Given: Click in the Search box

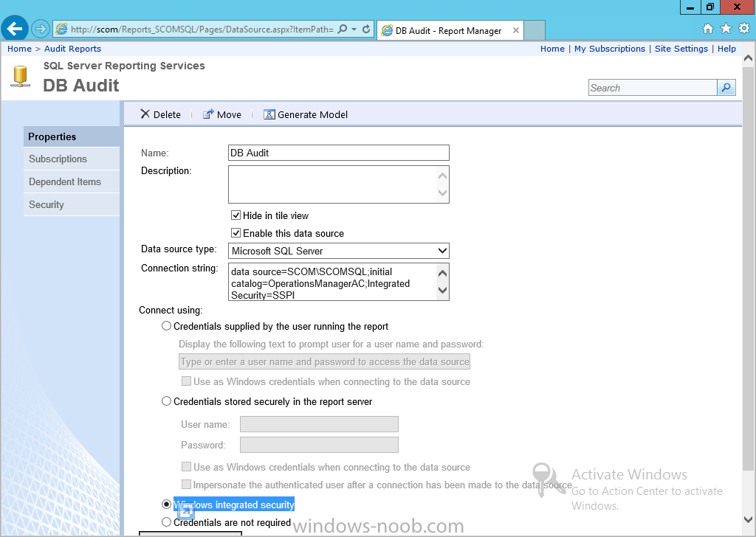Looking at the screenshot, I should tap(653, 88).
